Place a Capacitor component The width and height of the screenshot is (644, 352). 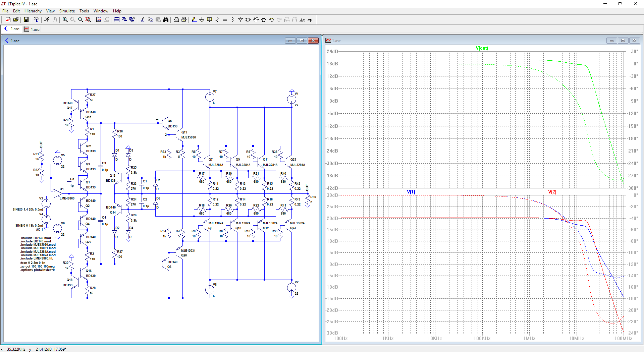[225, 20]
